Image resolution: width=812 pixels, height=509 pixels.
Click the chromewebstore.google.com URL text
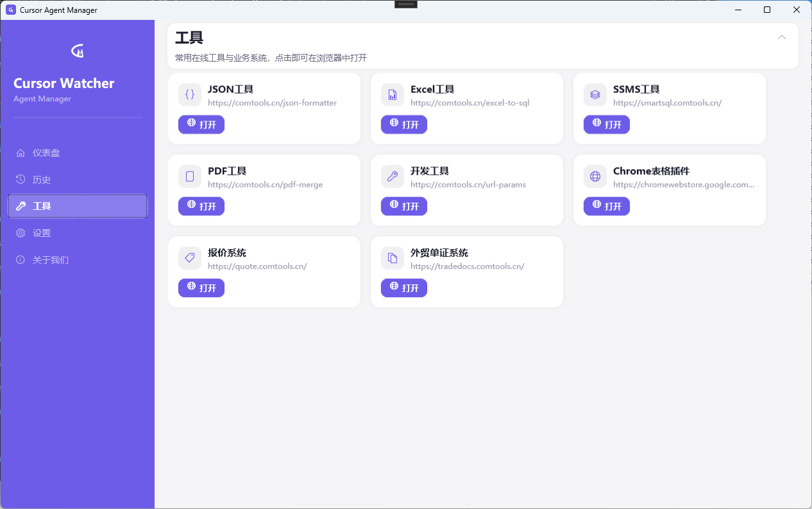pyautogui.click(x=684, y=185)
